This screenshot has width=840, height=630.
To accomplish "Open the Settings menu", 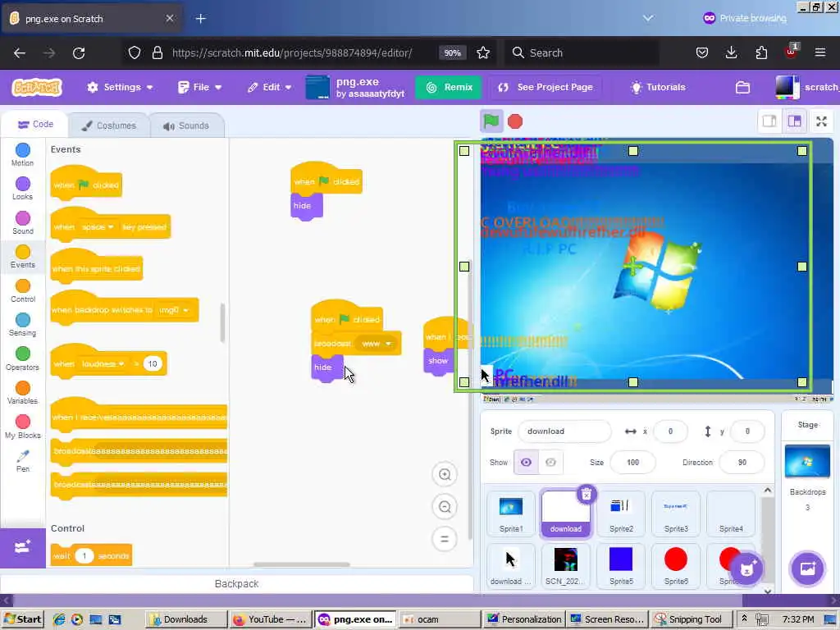I will click(x=120, y=87).
